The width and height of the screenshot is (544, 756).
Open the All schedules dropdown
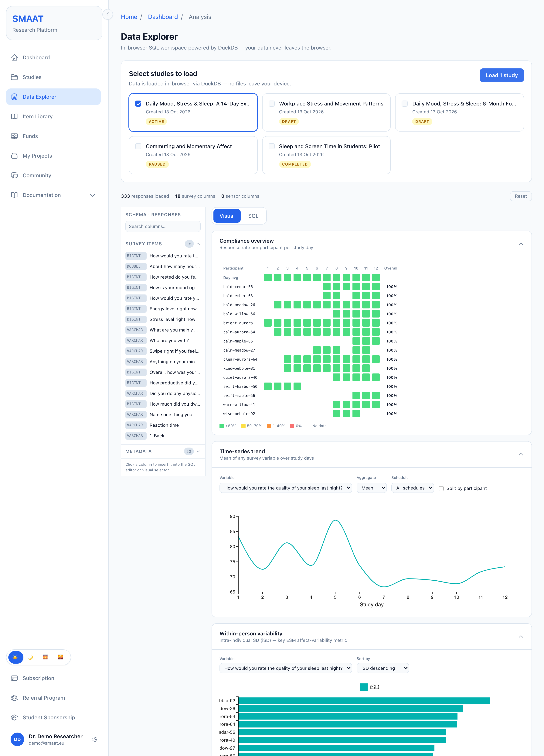pyautogui.click(x=412, y=488)
